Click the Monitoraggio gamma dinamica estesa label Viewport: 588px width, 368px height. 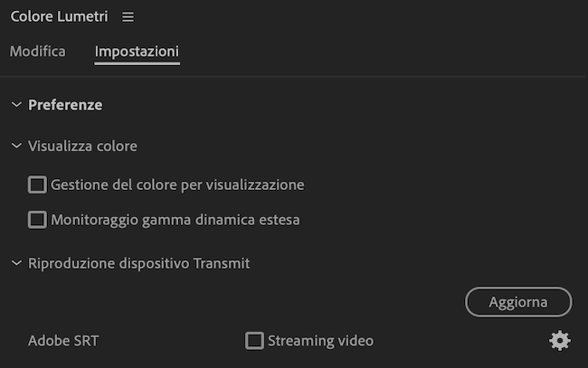(x=175, y=220)
